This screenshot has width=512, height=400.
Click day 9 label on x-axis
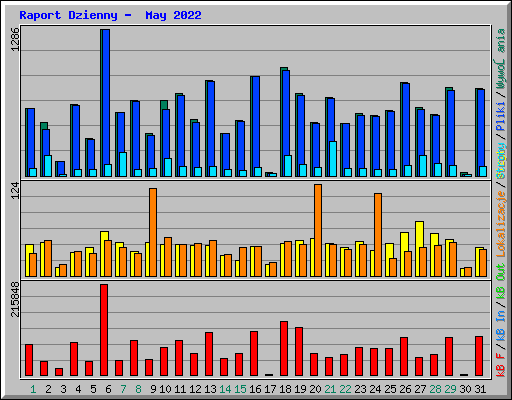point(153,389)
